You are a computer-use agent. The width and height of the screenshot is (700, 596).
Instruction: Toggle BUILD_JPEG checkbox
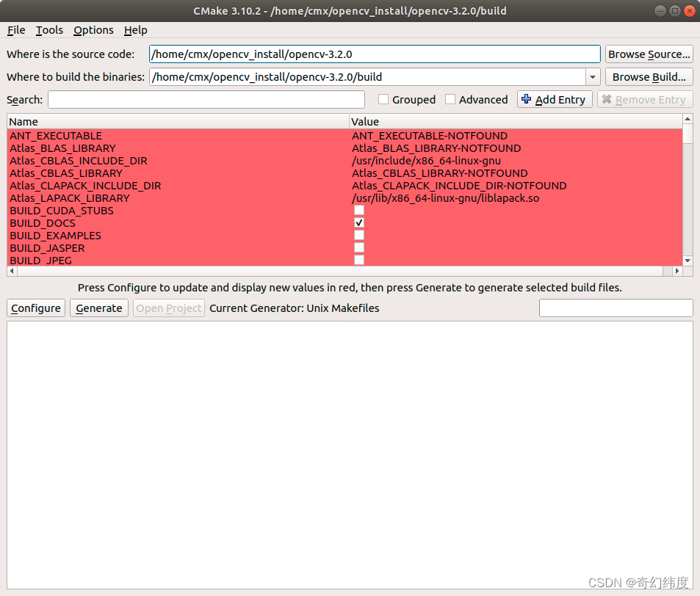[359, 260]
